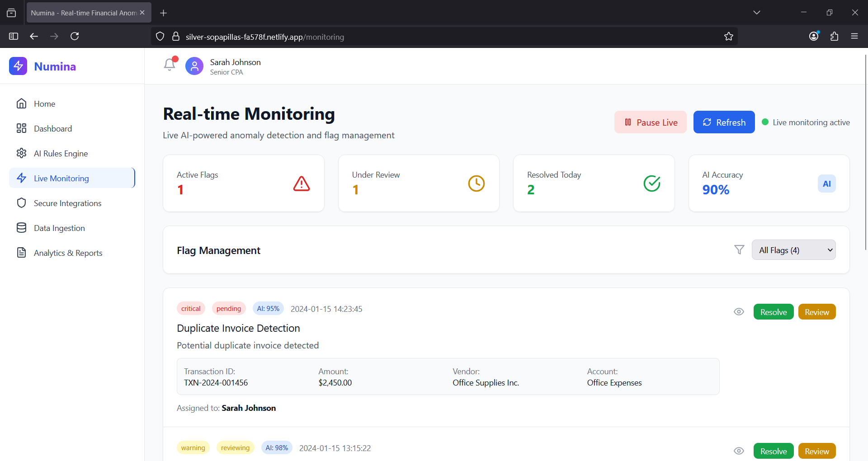
Task: Click the Office Expenses account value
Action: click(x=614, y=383)
